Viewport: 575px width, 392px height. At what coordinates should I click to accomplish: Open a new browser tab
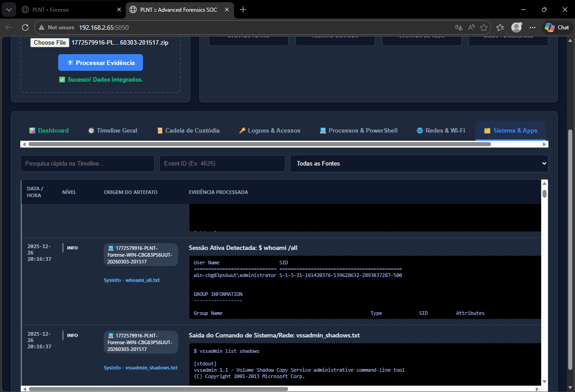tap(243, 9)
